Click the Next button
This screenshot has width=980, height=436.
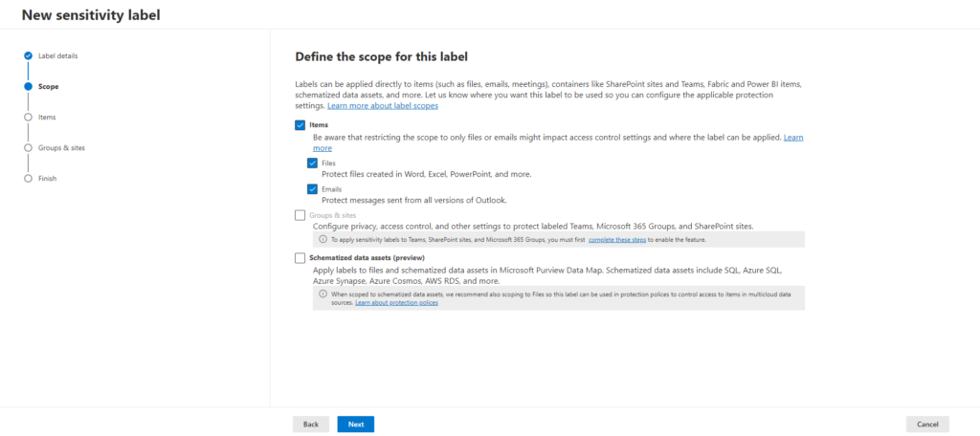(356, 425)
